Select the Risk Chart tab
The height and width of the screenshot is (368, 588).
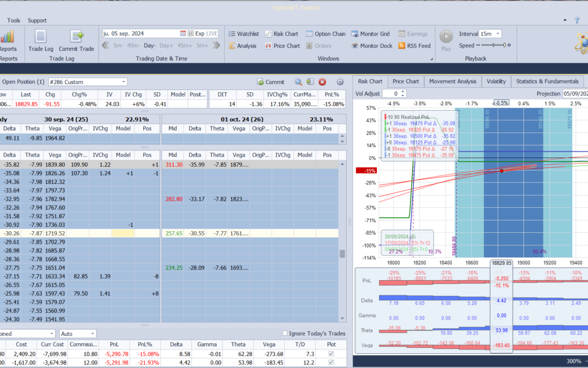370,81
